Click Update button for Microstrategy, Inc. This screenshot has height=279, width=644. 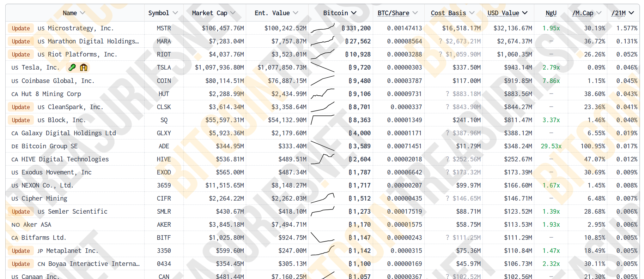(21, 28)
